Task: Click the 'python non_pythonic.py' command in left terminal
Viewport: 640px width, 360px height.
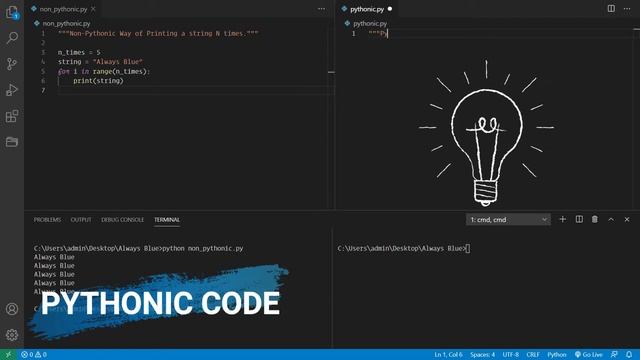Action: [203, 248]
